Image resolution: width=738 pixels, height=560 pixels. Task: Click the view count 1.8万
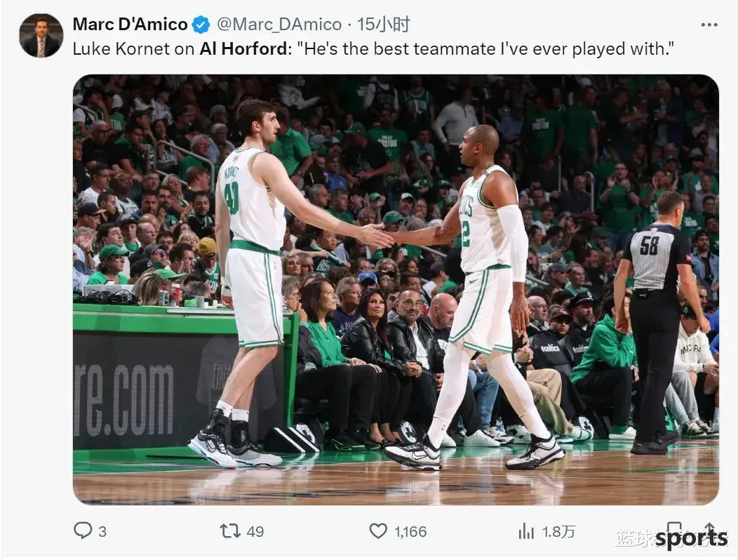558,532
